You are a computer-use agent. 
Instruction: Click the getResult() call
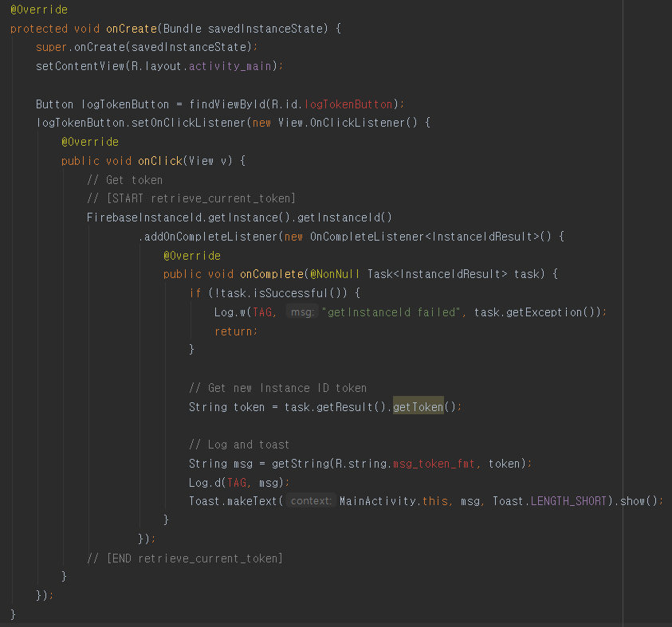[x=351, y=407]
